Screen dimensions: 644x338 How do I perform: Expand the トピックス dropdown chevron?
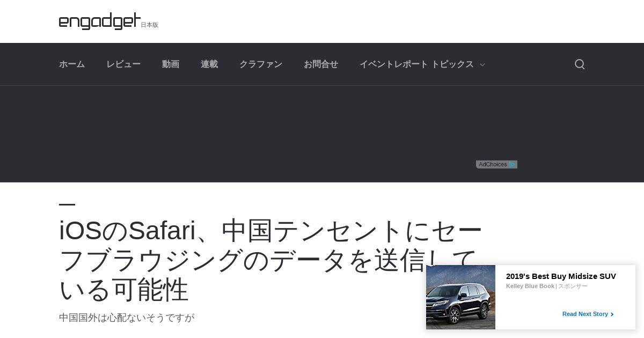tap(482, 65)
